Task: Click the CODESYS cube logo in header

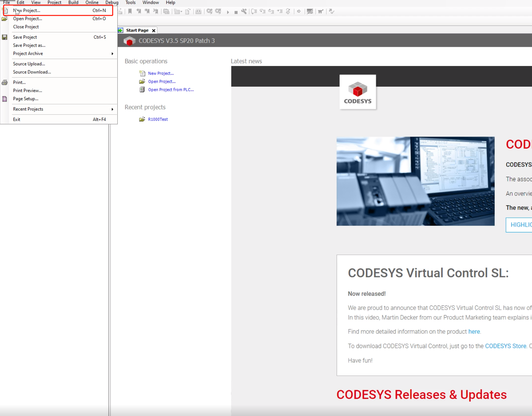Action: click(129, 41)
